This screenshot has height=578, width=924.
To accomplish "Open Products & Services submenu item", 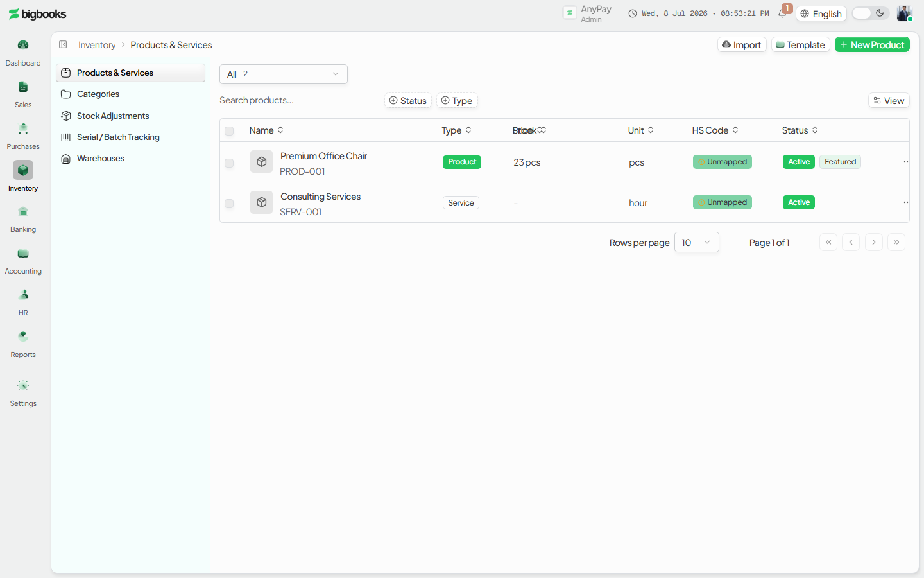I will pyautogui.click(x=130, y=73).
